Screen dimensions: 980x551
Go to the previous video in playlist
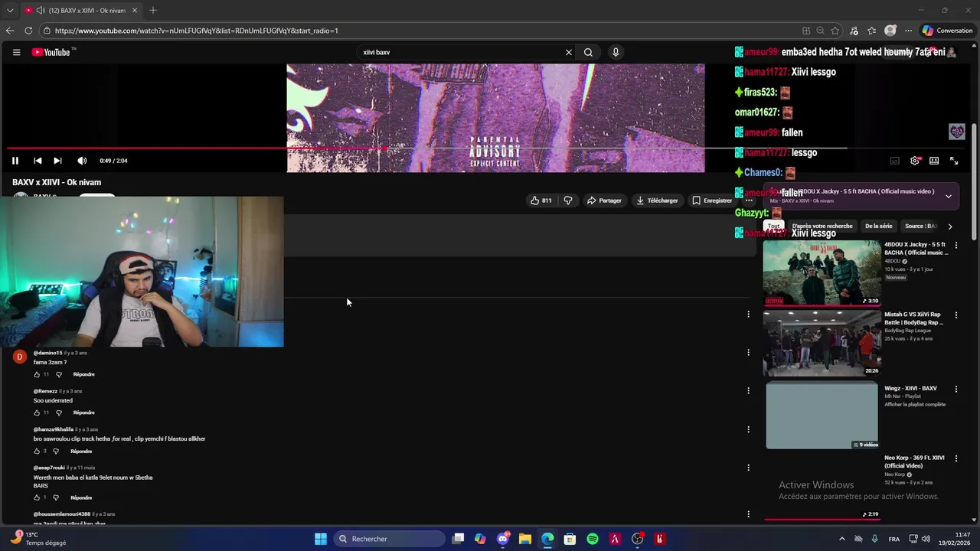point(38,161)
